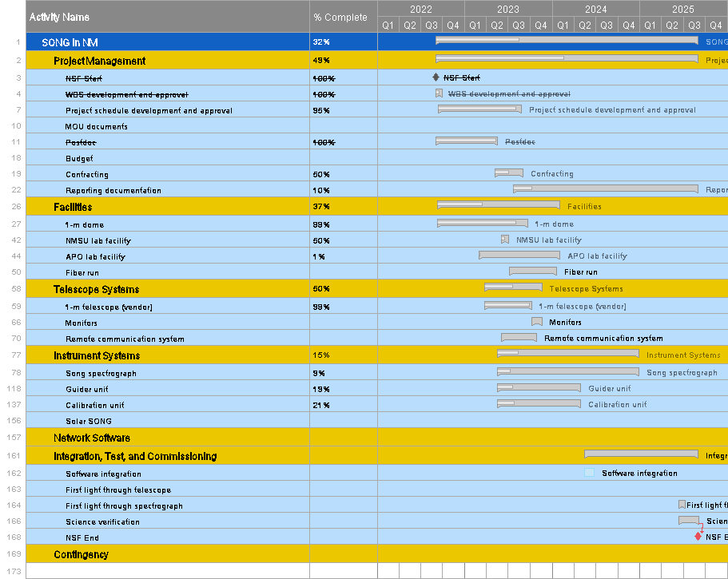The width and height of the screenshot is (728, 579).
Task: Select the 2023 year header in the timeline
Action: click(507, 9)
